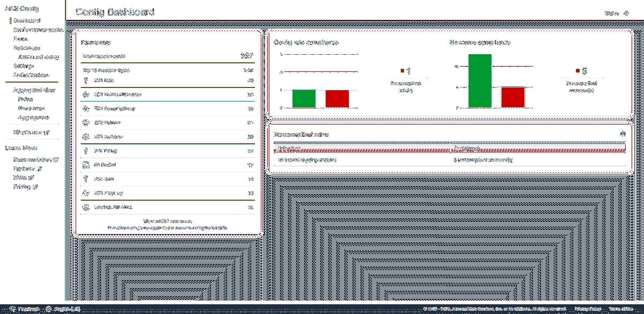Click red legend swatch for noncompliant rules
Screen dimensions: 644x314
coord(401,71)
